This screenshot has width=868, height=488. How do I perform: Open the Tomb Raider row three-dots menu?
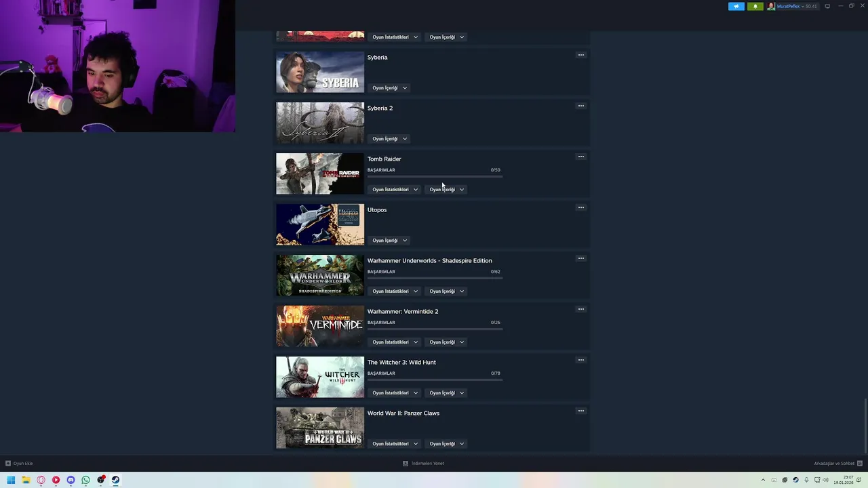(581, 157)
